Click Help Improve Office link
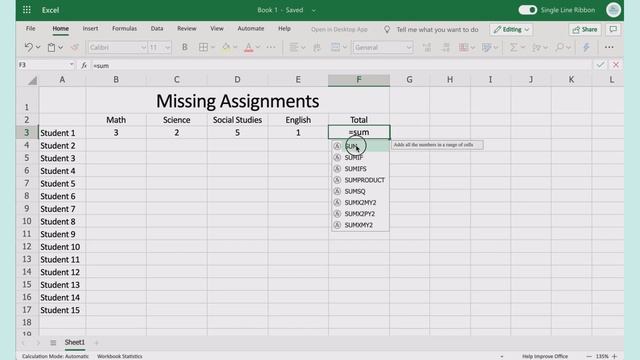The width and height of the screenshot is (640, 360). pos(545,356)
